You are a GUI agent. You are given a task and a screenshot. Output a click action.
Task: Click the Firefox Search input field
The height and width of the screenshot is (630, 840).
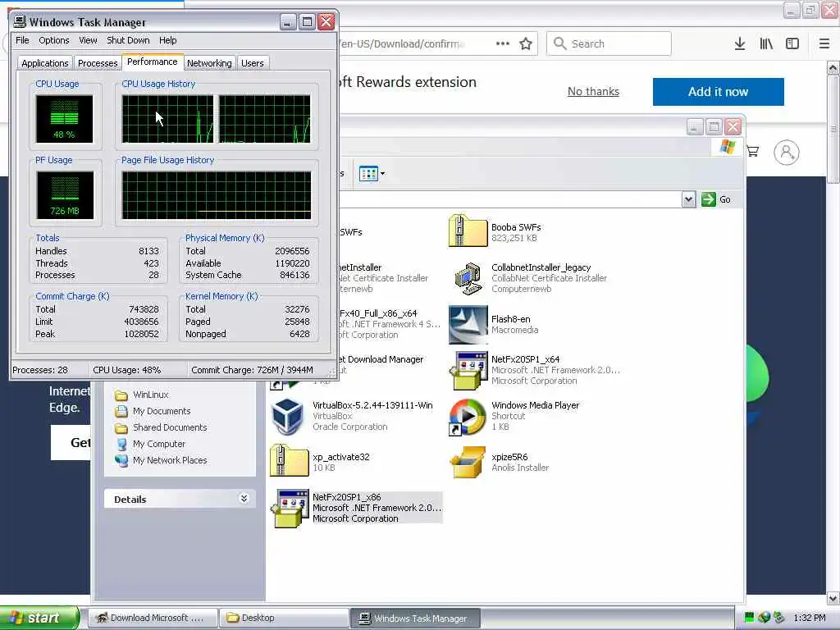pyautogui.click(x=609, y=44)
